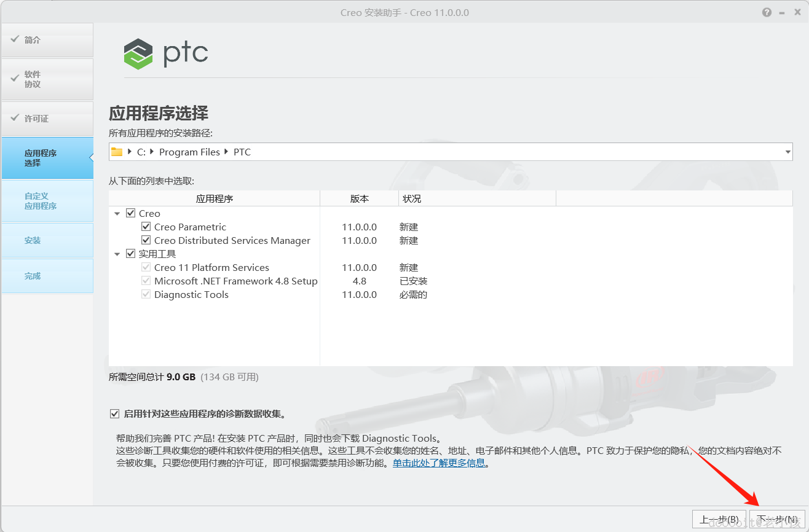Screen dimensions: 809x532
Task: Uncheck Creo Parametric checkbox
Action: coord(146,227)
